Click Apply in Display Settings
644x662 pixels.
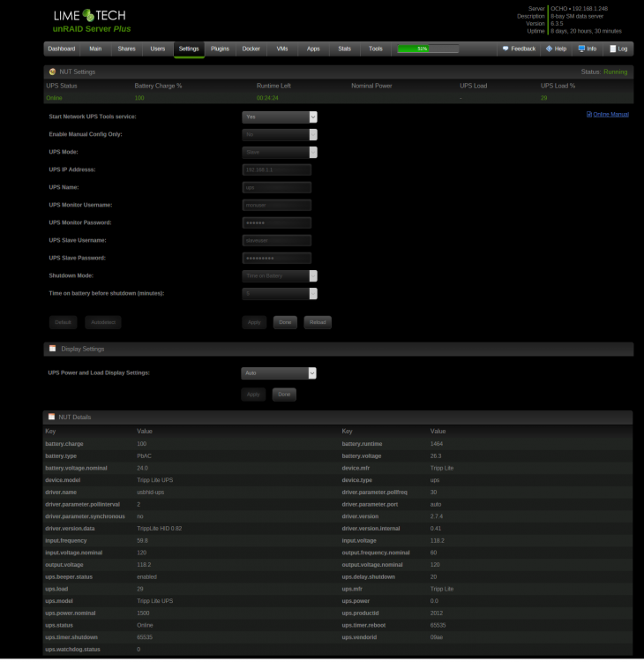pyautogui.click(x=253, y=395)
